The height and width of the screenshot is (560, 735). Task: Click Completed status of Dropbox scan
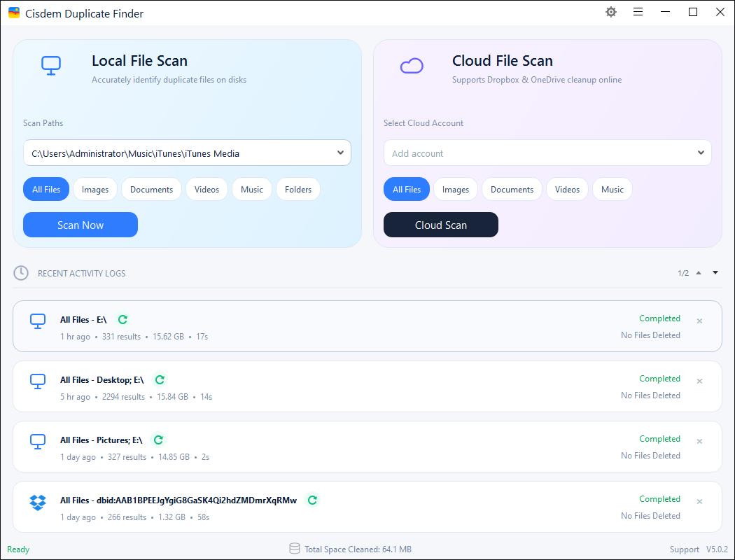coord(659,499)
